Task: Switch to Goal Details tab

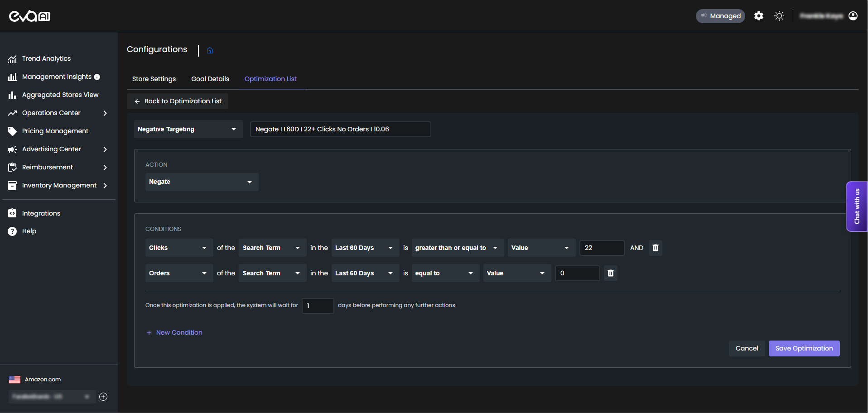Action: [210, 79]
